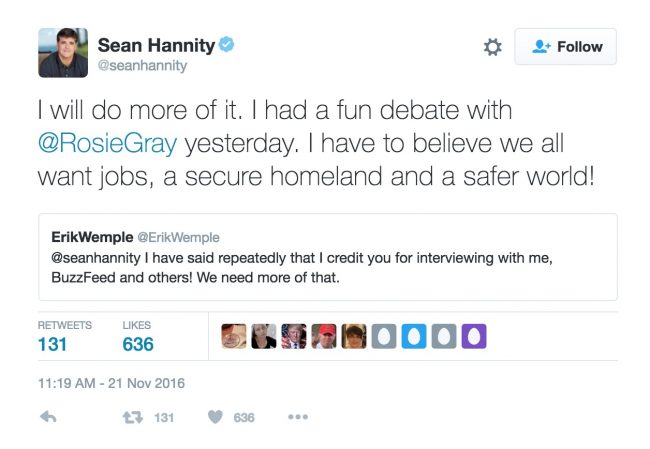Click the blue verified badge icon
Viewport: 650px width, 449px height.
pyautogui.click(x=227, y=45)
